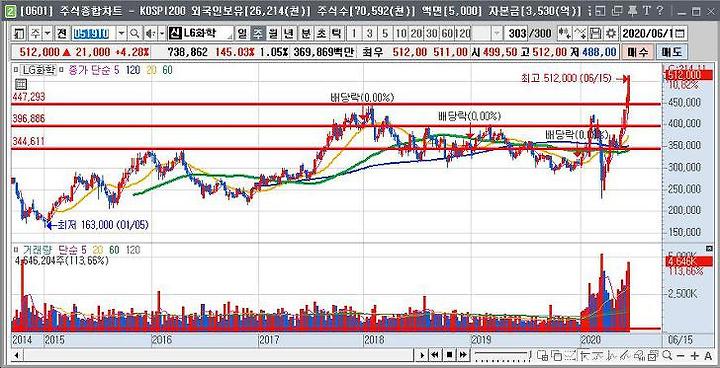The height and width of the screenshot is (368, 720).
Task: Zoom in chart with plus icon
Action: pyautogui.click(x=695, y=356)
